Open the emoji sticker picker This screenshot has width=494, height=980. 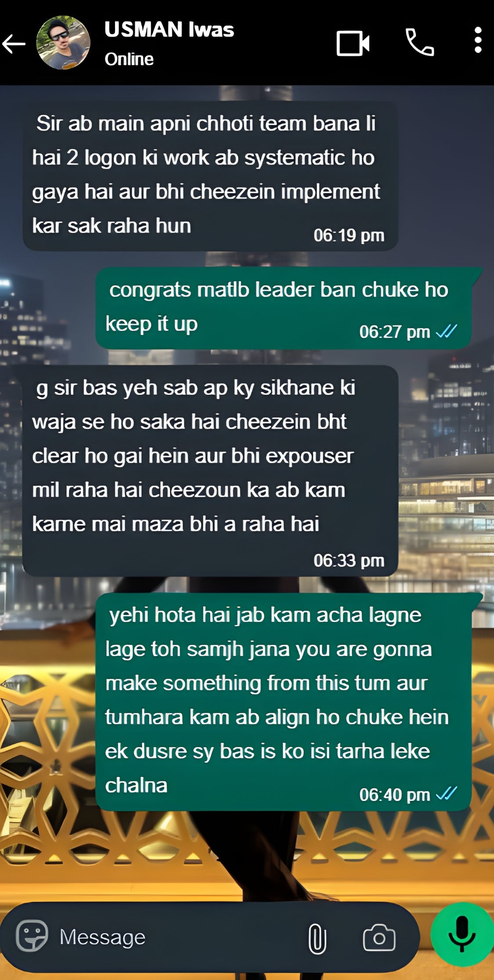coord(32,936)
